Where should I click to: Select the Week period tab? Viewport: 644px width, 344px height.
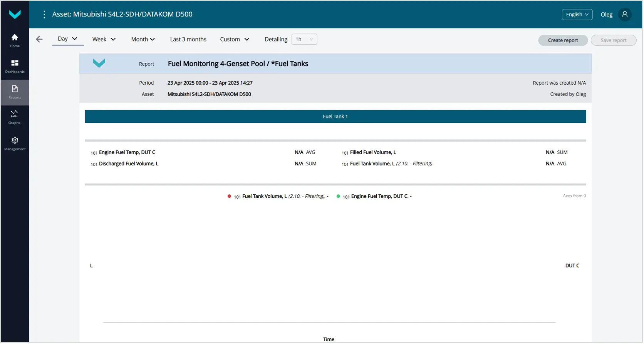coord(104,39)
